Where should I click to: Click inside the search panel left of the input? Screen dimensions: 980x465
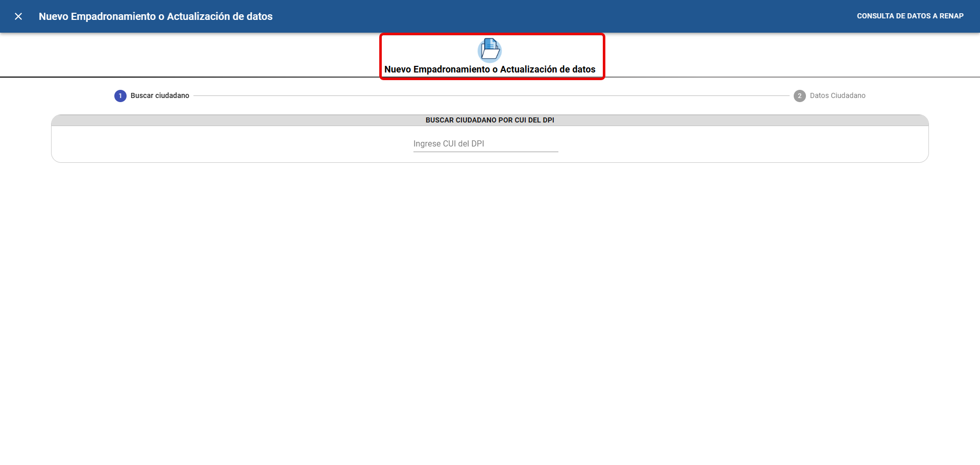coord(230,144)
